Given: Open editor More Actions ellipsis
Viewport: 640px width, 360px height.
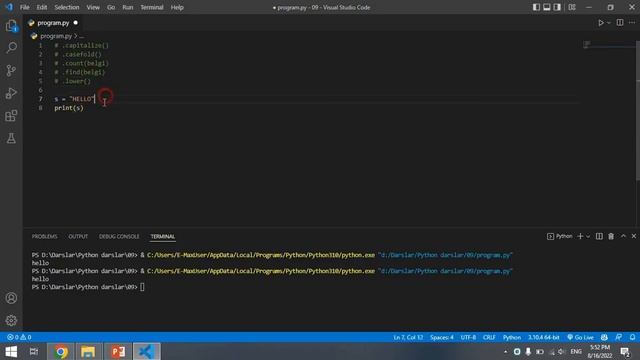Looking at the screenshot, I should (632, 23).
